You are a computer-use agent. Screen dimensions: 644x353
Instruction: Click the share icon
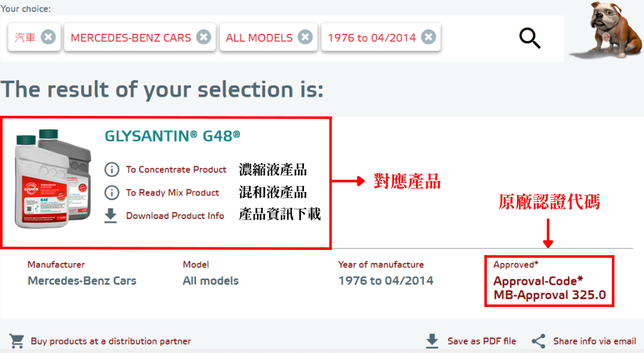point(538,341)
